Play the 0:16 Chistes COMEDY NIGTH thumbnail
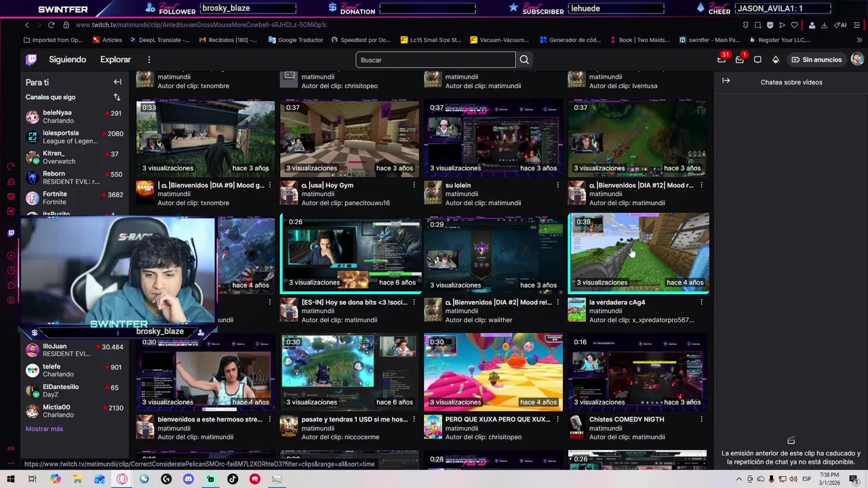 [x=637, y=372]
